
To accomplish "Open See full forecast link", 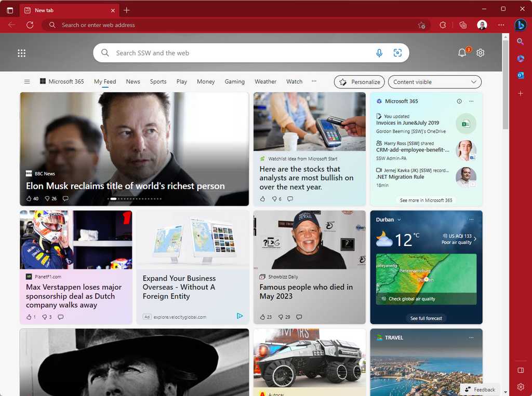I will [426, 318].
